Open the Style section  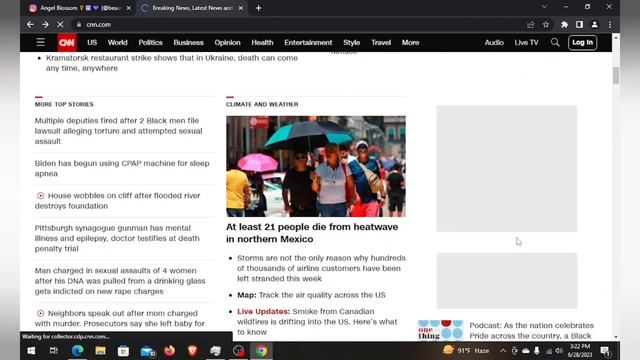click(351, 42)
